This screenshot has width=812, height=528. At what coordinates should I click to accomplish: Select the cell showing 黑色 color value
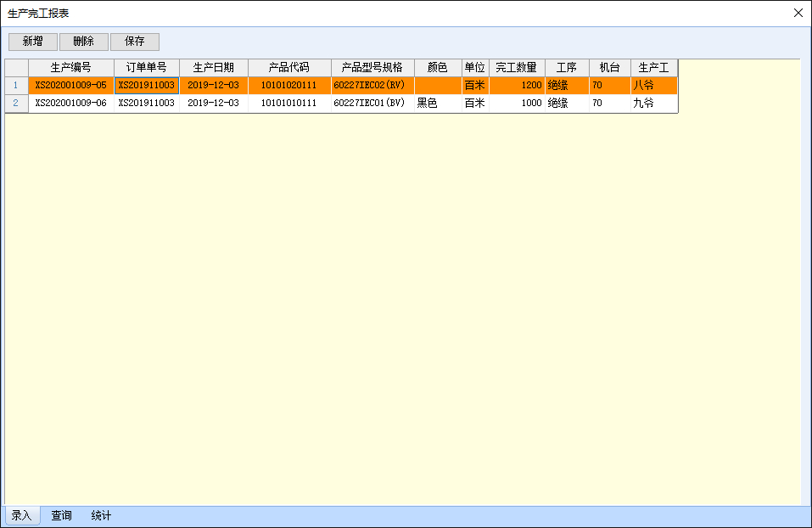[436, 103]
